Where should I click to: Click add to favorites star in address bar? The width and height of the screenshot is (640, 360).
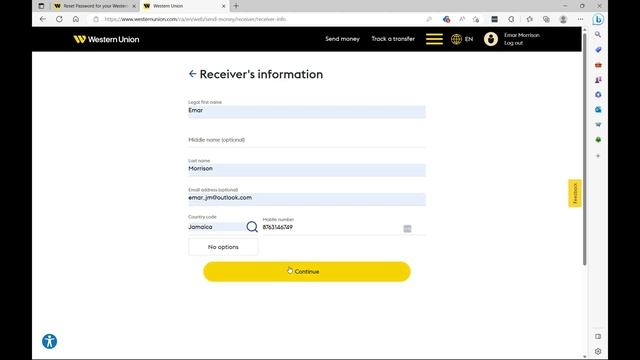click(x=476, y=19)
